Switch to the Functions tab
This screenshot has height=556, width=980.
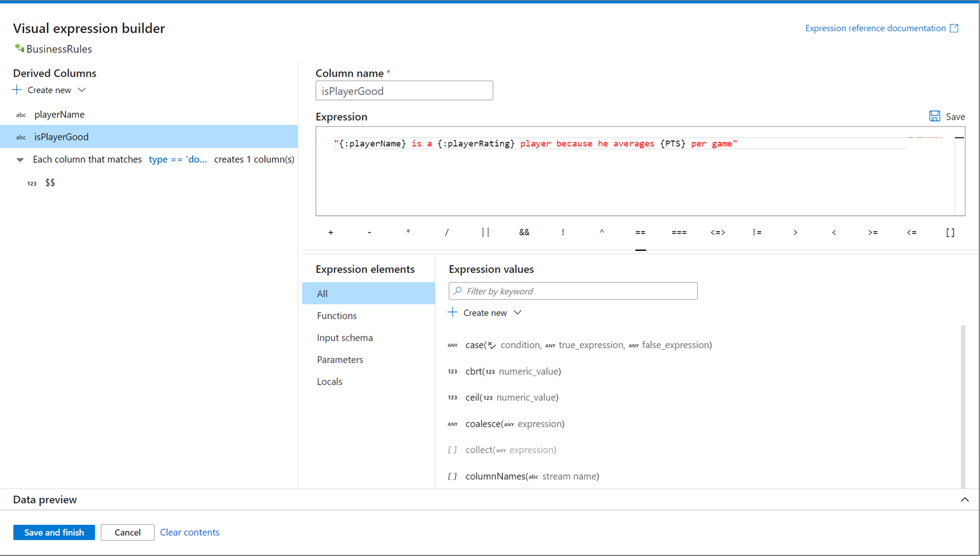coord(337,315)
